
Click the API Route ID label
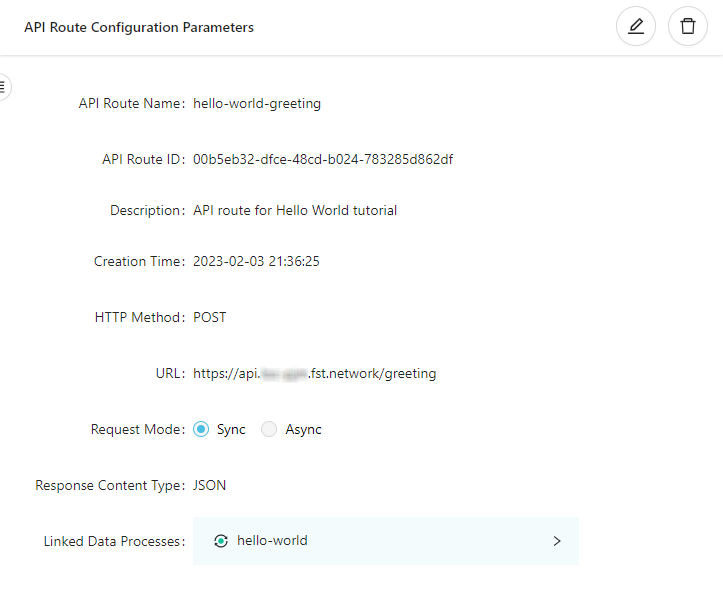143,160
